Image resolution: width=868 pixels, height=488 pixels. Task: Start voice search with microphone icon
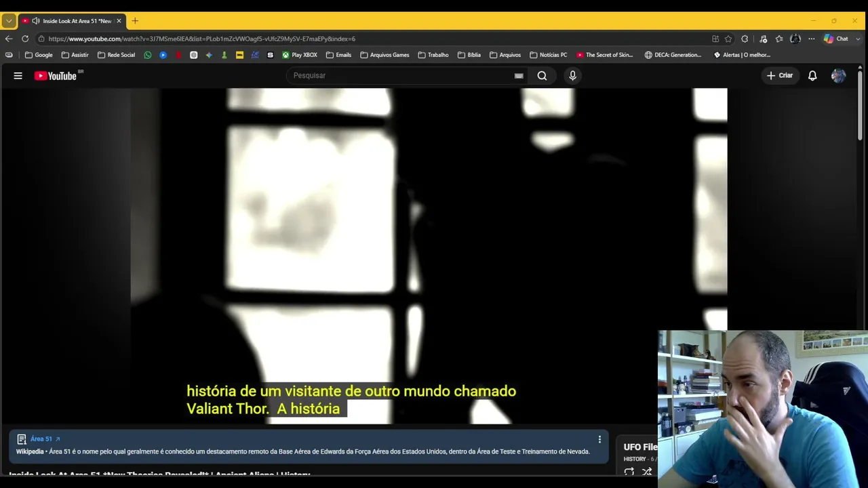click(572, 76)
